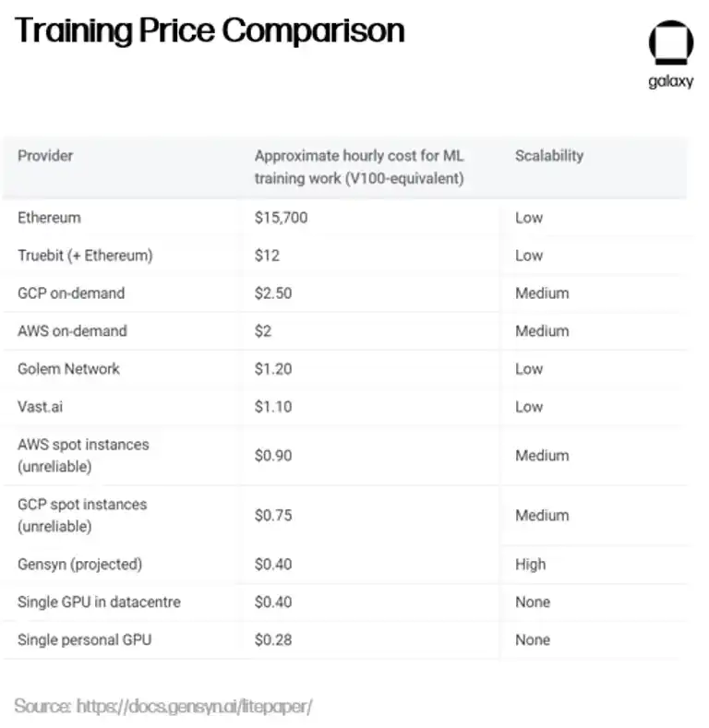Click the Gensyn (projected) provider cell
Viewport: 709px width, 728px height.
click(79, 565)
